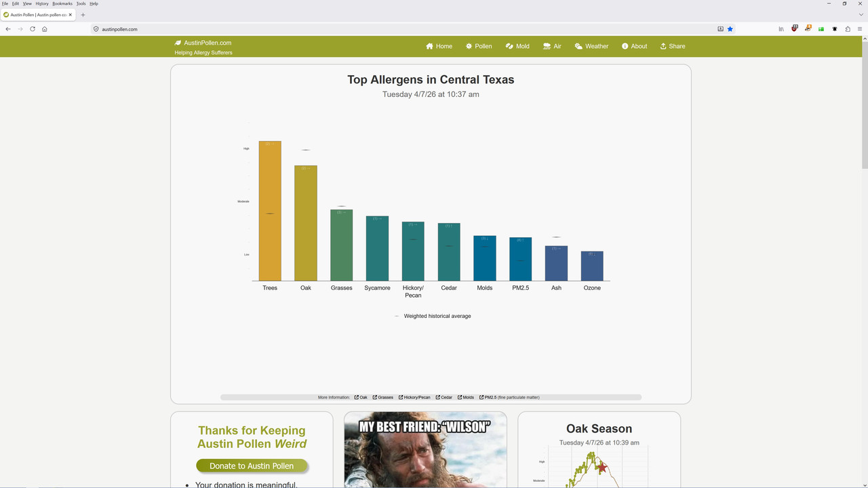Click the AustinPollen.com leaf logo
Screen dimensions: 868x488
pos(178,43)
